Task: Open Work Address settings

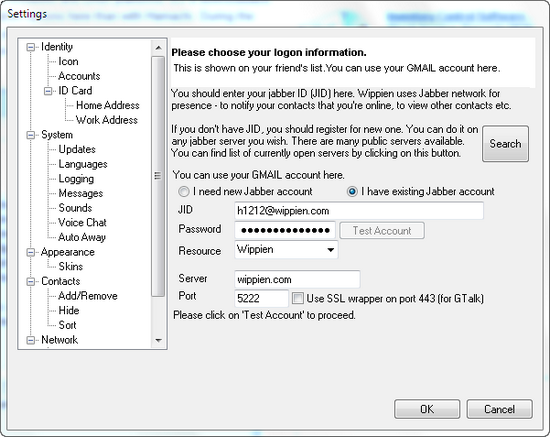Action: [x=107, y=120]
